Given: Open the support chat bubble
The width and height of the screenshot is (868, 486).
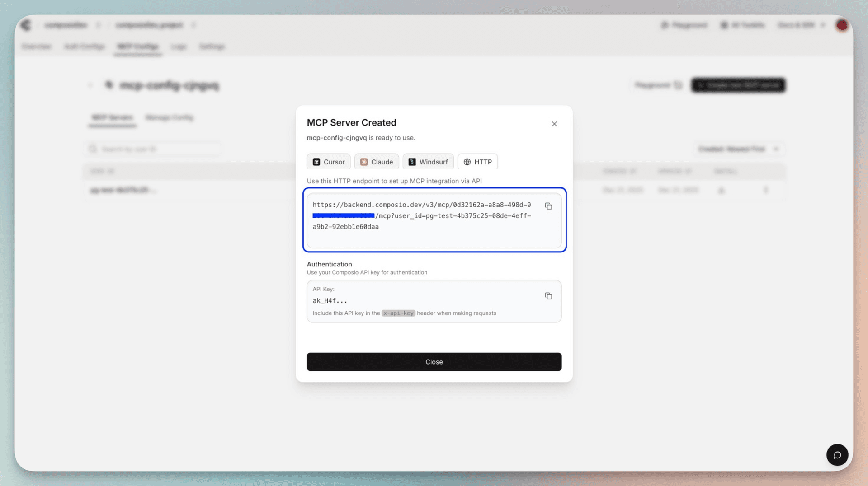Looking at the screenshot, I should 837,455.
